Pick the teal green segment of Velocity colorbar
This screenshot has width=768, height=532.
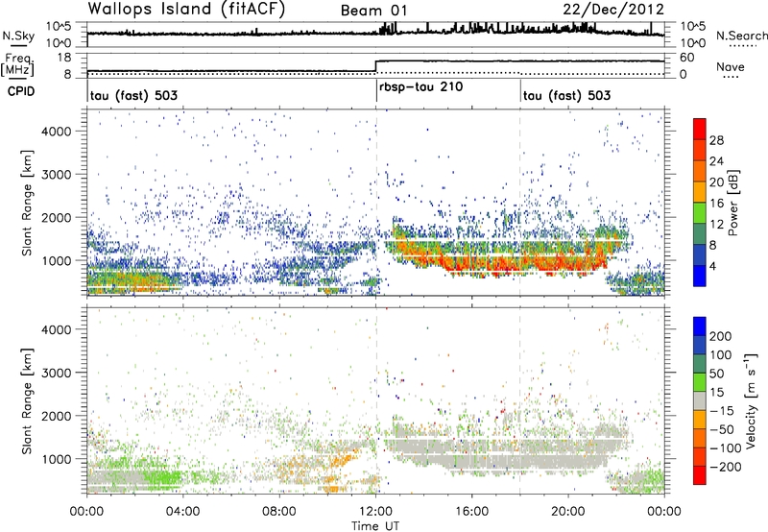coord(700,364)
